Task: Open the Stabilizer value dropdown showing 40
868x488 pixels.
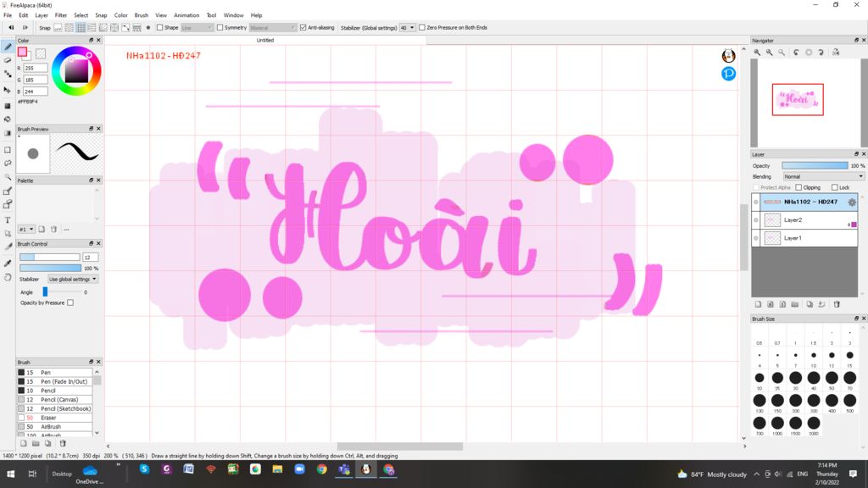Action: click(x=408, y=28)
